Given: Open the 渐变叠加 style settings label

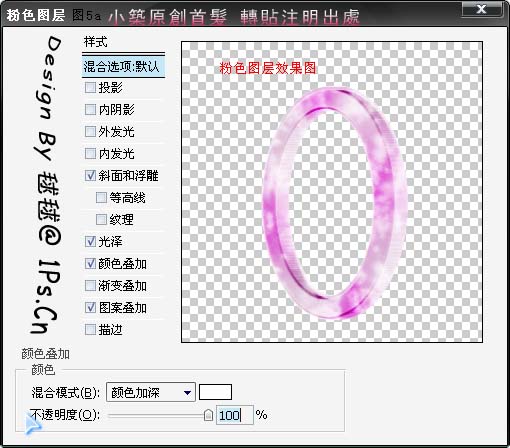Looking at the screenshot, I should point(122,286).
